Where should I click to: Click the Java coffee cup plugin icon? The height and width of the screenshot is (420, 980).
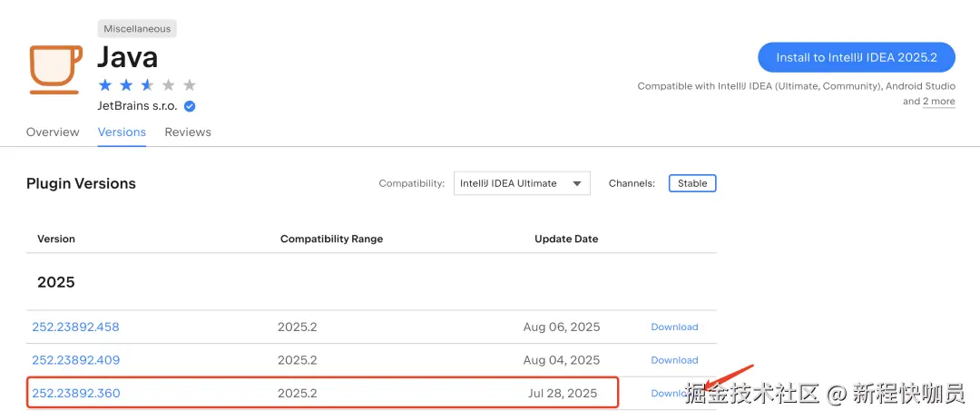56,67
